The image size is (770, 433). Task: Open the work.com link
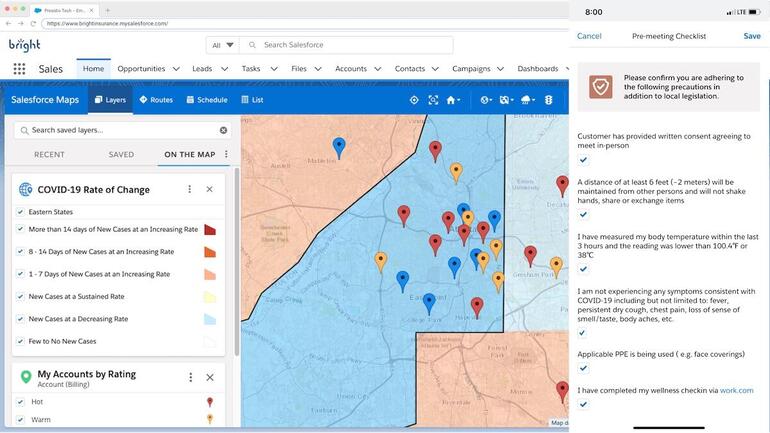(736, 390)
